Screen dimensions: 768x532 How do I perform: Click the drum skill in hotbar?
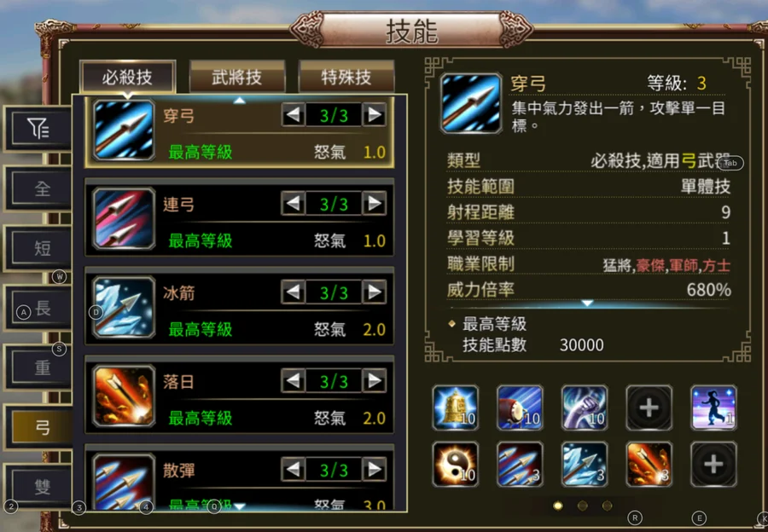pyautogui.click(x=520, y=408)
